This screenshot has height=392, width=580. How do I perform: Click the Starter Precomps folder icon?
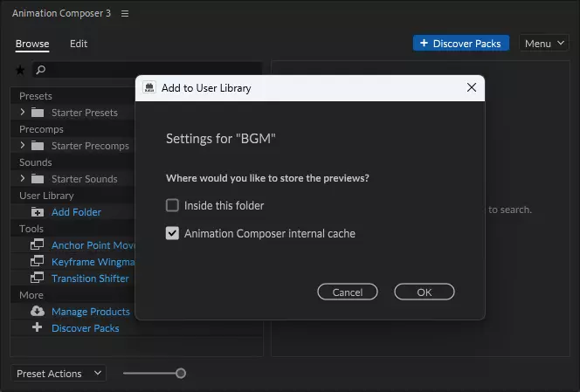(38, 145)
